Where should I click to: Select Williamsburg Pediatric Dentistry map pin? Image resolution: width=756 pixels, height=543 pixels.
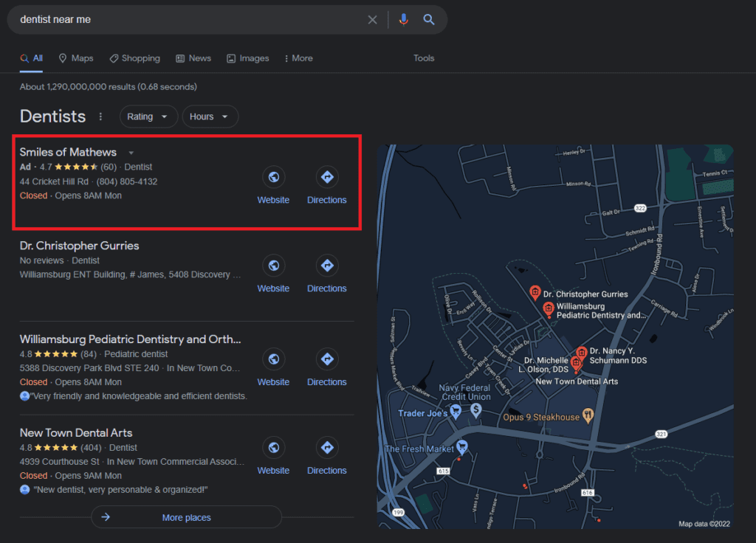pyautogui.click(x=549, y=309)
